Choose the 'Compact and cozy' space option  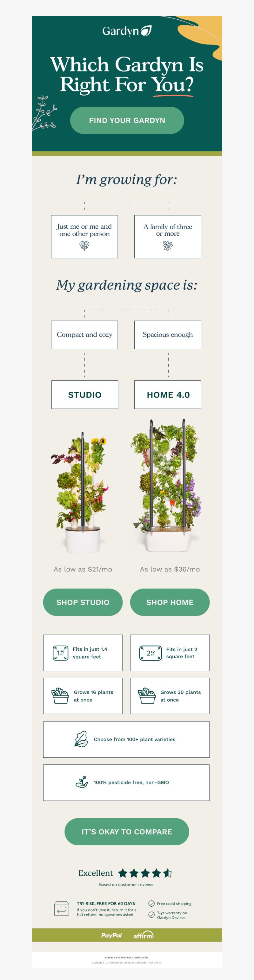[84, 335]
